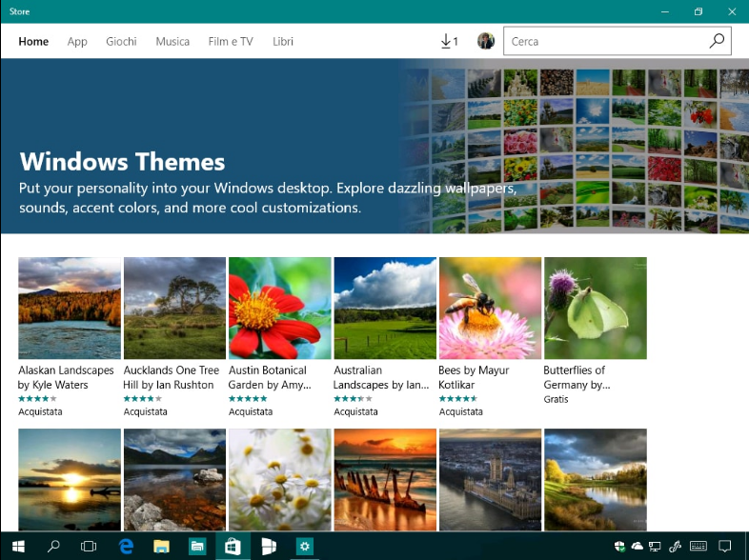This screenshot has width=749, height=560.
Task: Open the rocky mountain lake thumbnail
Action: tap(174, 479)
